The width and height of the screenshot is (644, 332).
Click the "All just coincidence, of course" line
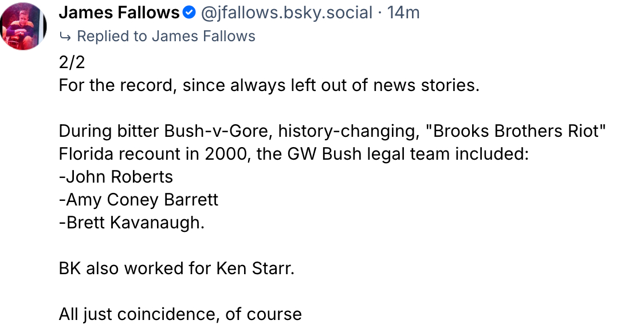pos(180,314)
